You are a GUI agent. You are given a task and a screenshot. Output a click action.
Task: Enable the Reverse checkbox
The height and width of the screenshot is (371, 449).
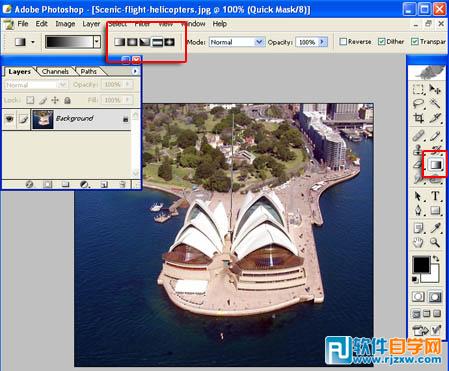point(343,42)
